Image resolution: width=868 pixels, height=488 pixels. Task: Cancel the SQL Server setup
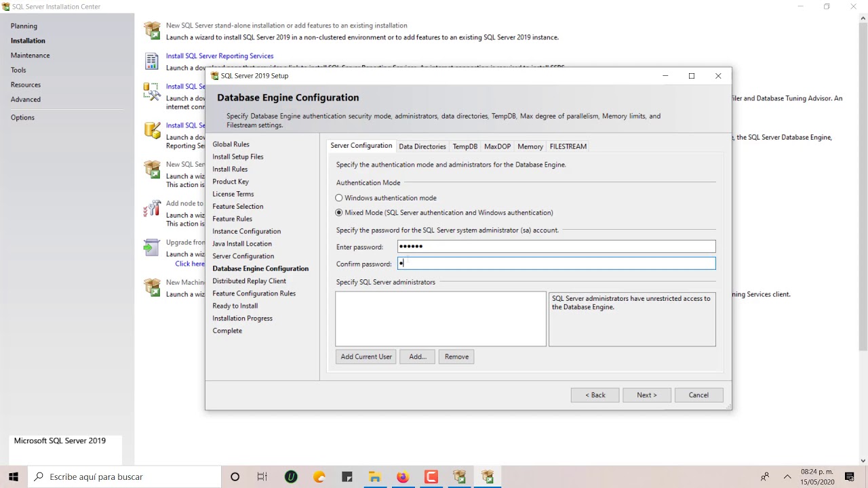pyautogui.click(x=699, y=395)
